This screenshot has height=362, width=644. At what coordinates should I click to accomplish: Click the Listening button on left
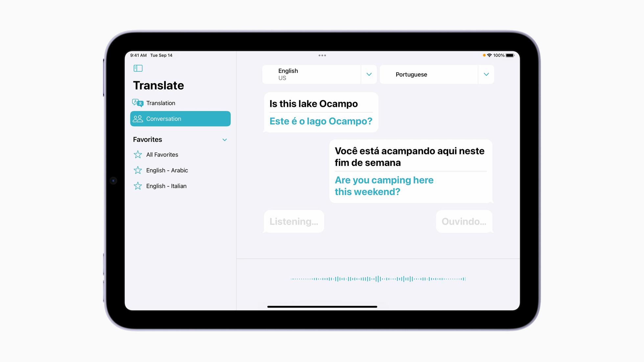pyautogui.click(x=294, y=221)
